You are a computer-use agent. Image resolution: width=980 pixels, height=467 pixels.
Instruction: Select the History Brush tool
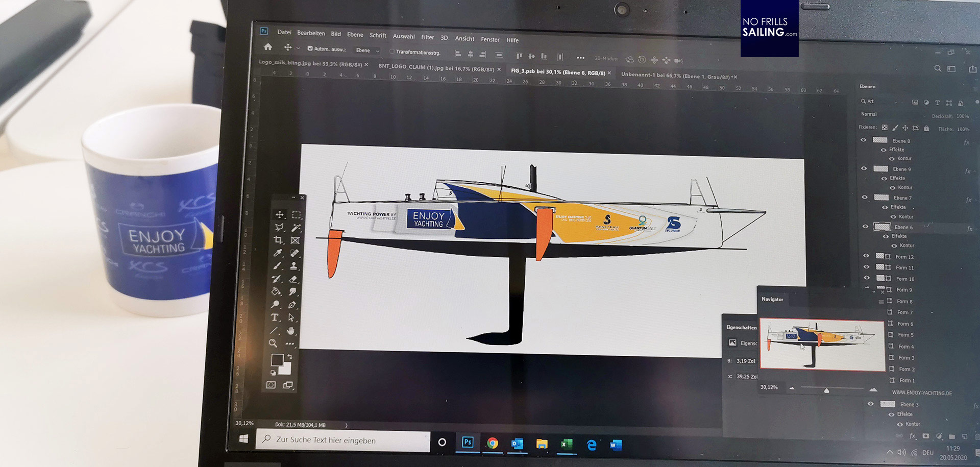277,279
